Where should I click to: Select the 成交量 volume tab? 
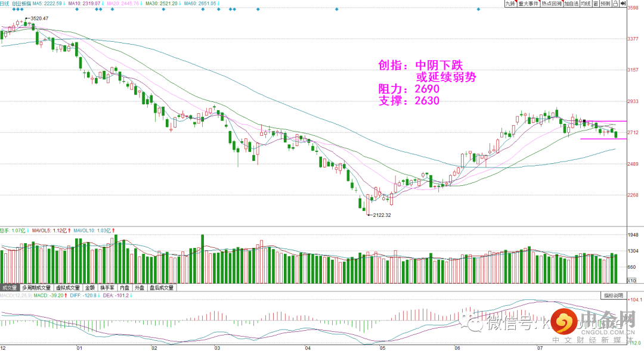[x=10, y=288]
